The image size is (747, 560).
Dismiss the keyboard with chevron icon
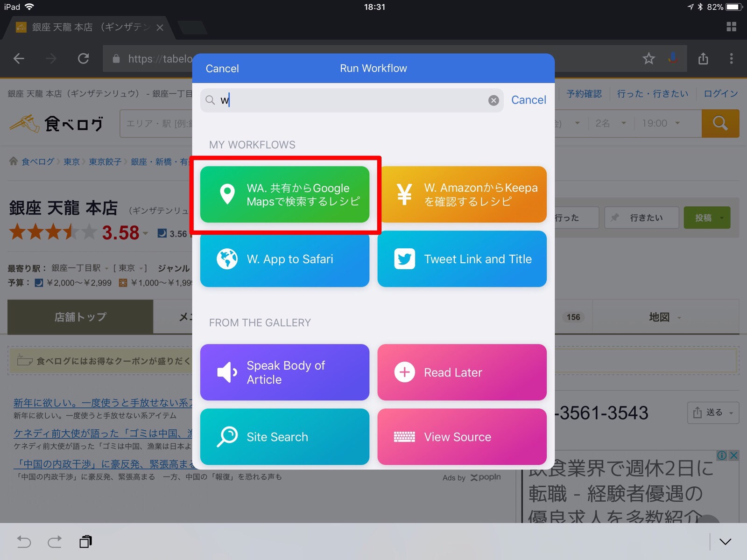(725, 542)
